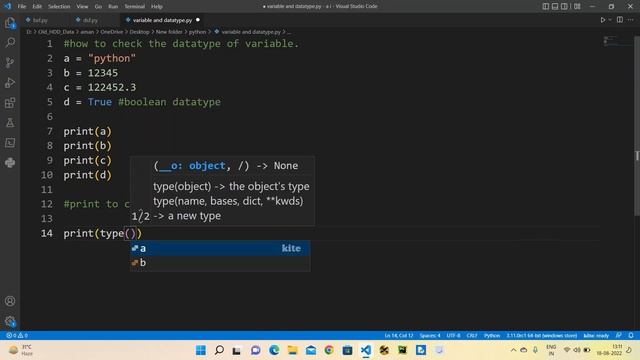
Task: Open the Run menu
Action: [x=113, y=7]
